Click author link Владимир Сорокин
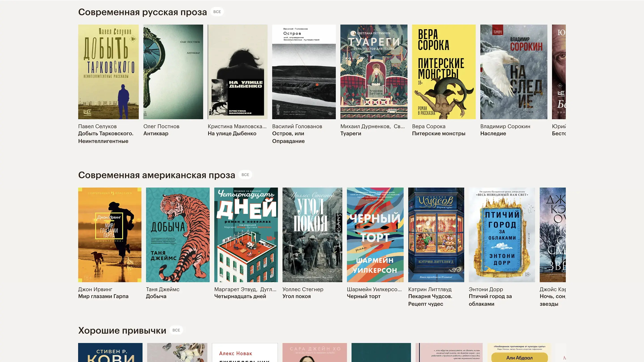The height and width of the screenshot is (362, 644). pyautogui.click(x=505, y=126)
